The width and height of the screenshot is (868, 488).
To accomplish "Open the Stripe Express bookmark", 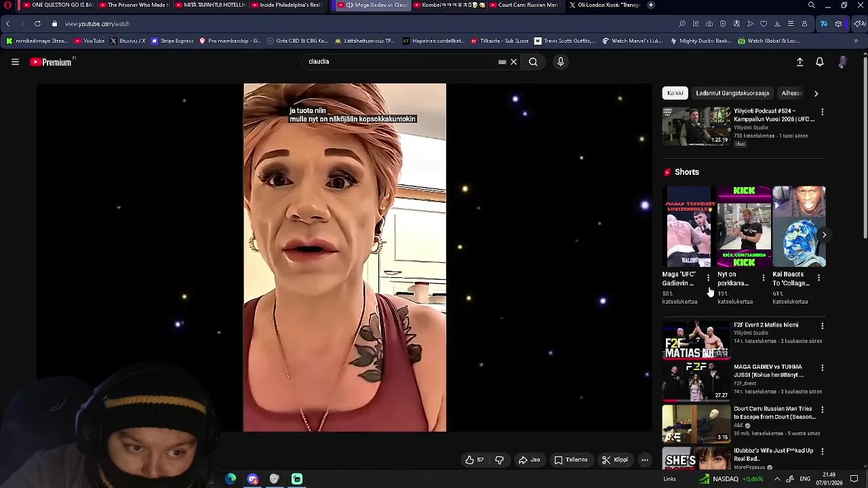I will click(172, 41).
